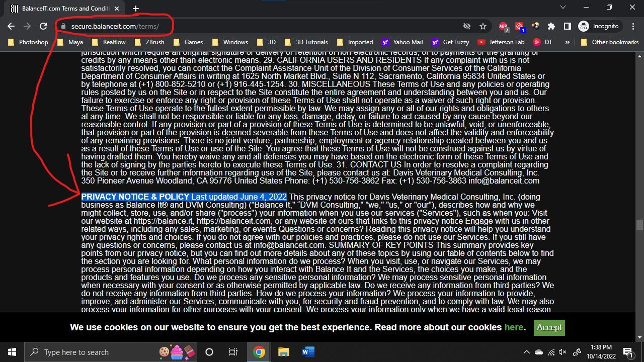Open the third-party cookies blocked icon
The image size is (644, 362).
tap(467, 26)
